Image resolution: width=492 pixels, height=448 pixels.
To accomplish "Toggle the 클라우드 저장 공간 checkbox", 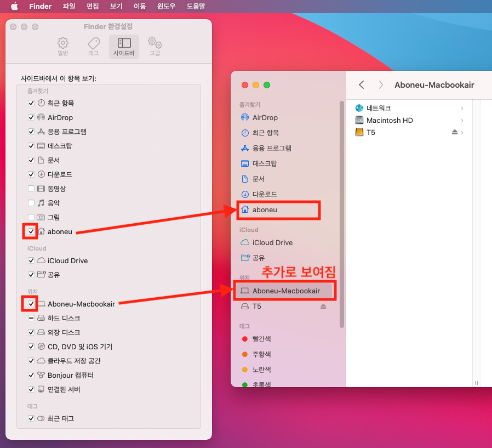I will [x=31, y=361].
